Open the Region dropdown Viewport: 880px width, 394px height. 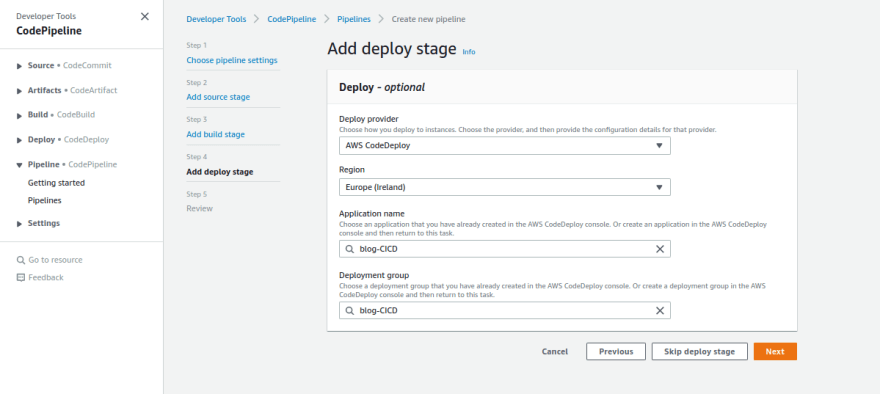pos(505,187)
